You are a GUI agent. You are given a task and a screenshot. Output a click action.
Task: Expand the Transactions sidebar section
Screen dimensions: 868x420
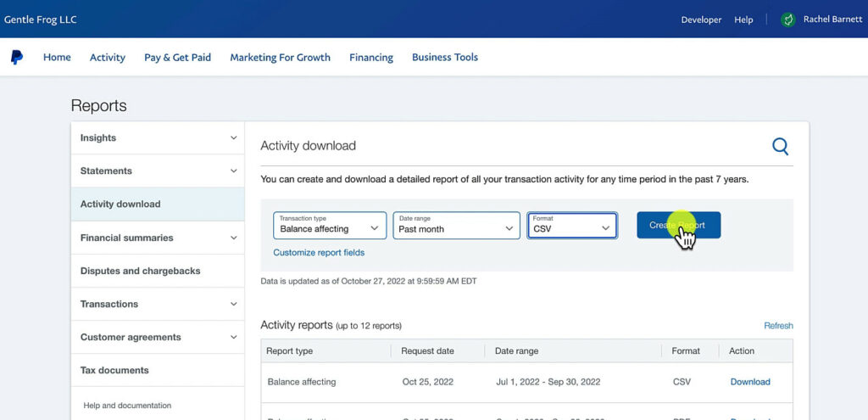(157, 304)
